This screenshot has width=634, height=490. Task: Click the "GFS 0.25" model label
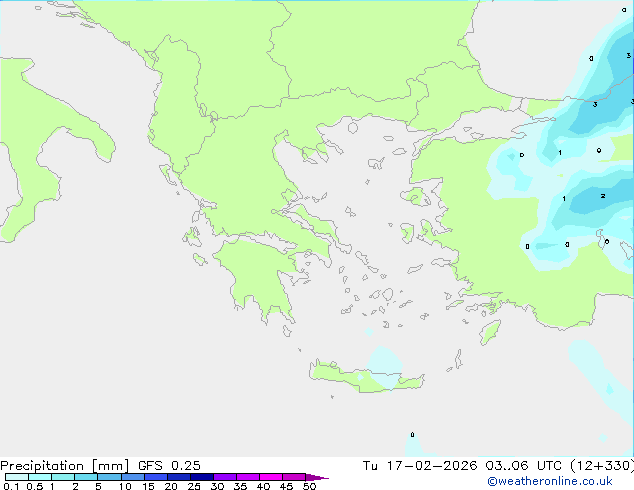point(169,466)
